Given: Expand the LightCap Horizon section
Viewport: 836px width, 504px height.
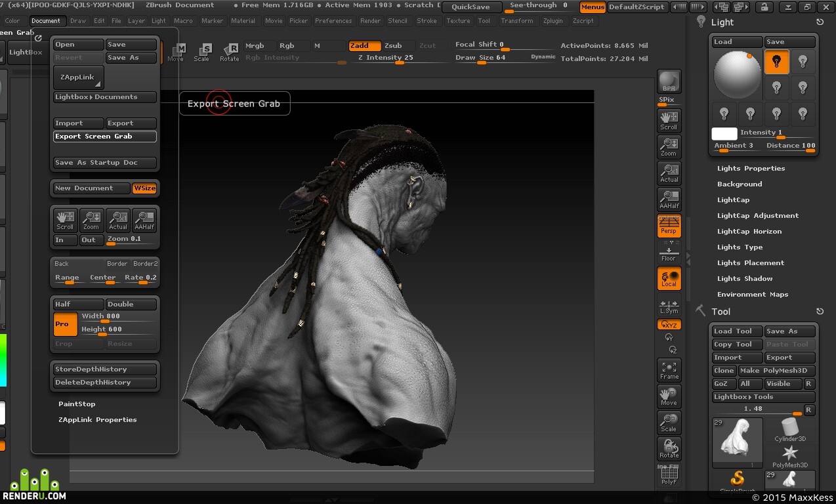Looking at the screenshot, I should click(749, 232).
